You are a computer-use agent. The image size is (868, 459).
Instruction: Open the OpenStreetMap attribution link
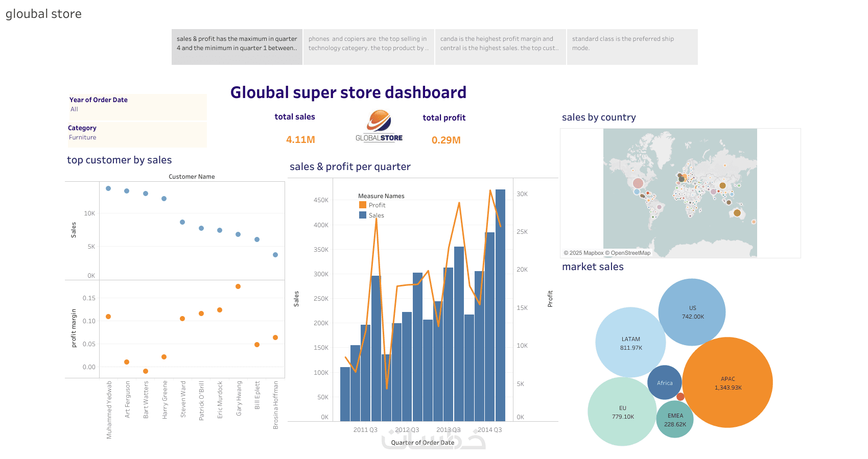(630, 253)
